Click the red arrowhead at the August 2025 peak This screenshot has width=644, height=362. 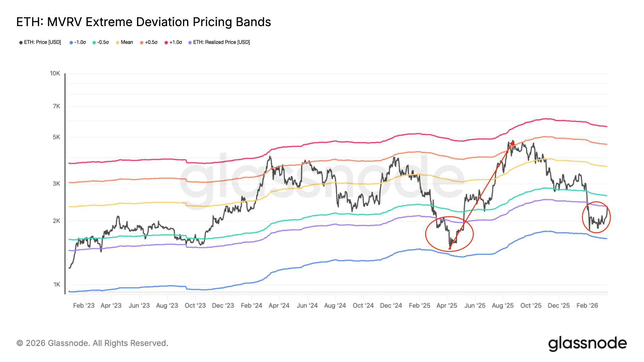(512, 143)
